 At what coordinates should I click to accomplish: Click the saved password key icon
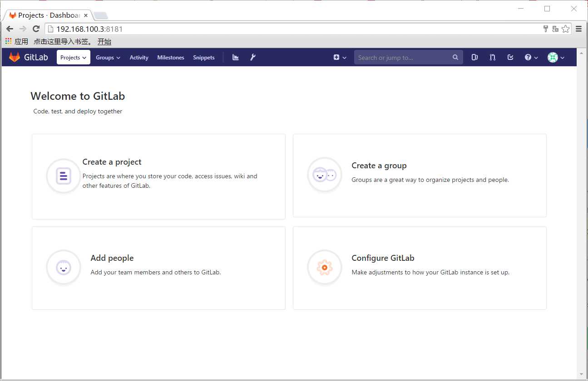(x=546, y=29)
